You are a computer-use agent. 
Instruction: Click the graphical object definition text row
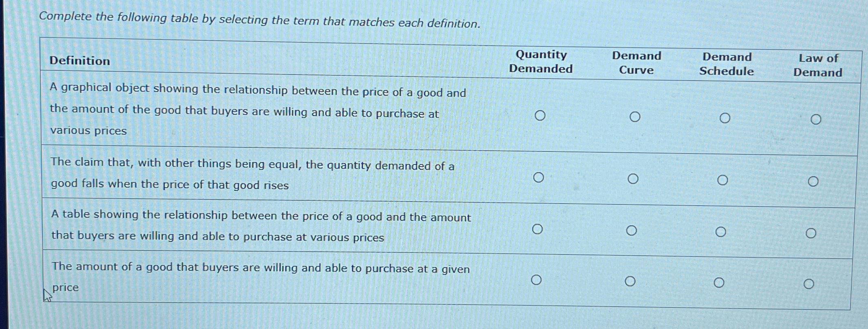coord(257,110)
